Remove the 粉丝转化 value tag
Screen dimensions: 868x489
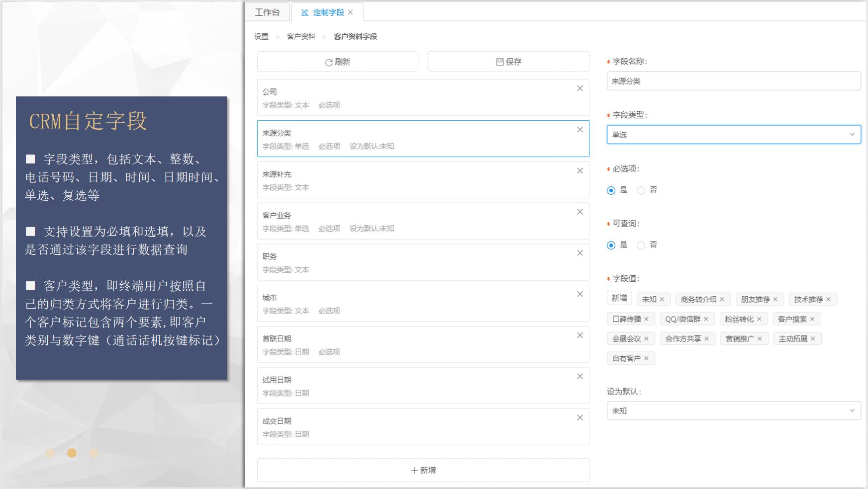760,319
